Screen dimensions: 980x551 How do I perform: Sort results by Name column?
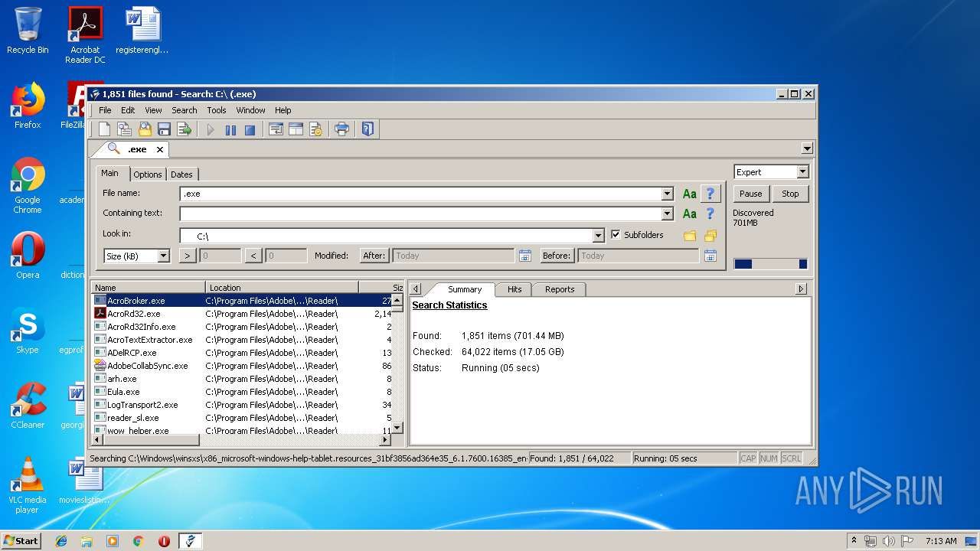149,288
